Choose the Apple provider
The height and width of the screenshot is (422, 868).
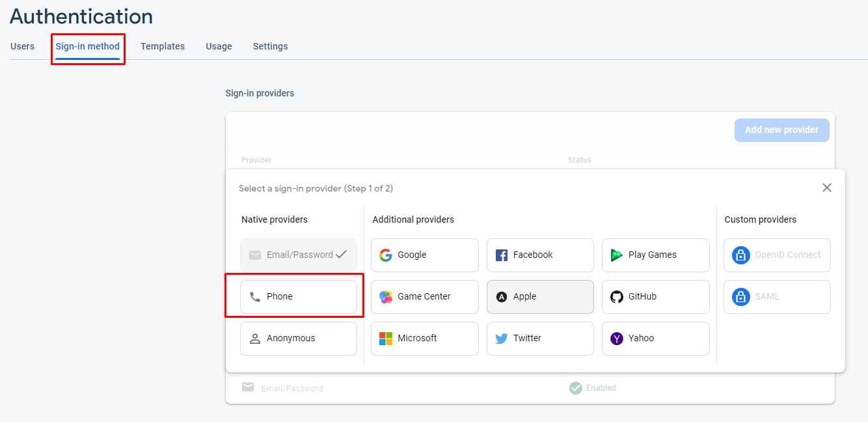coord(540,296)
